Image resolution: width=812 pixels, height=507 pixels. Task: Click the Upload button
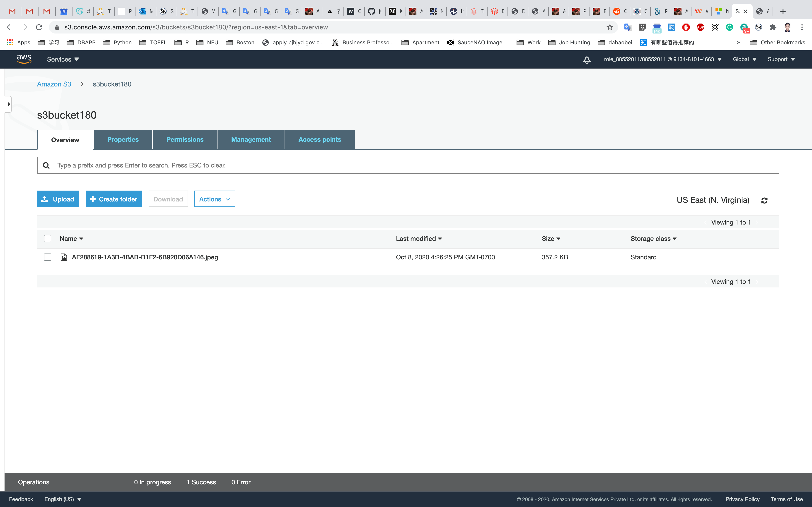pos(58,199)
